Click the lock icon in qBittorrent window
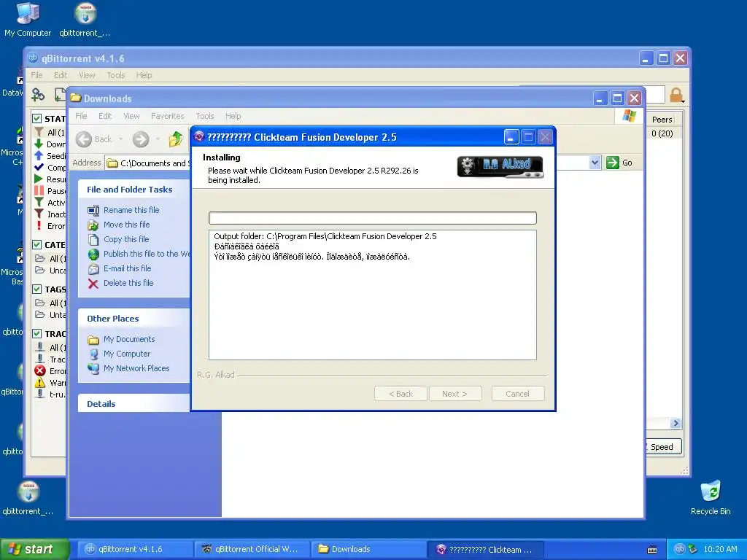This screenshot has width=747, height=560. coord(676,96)
